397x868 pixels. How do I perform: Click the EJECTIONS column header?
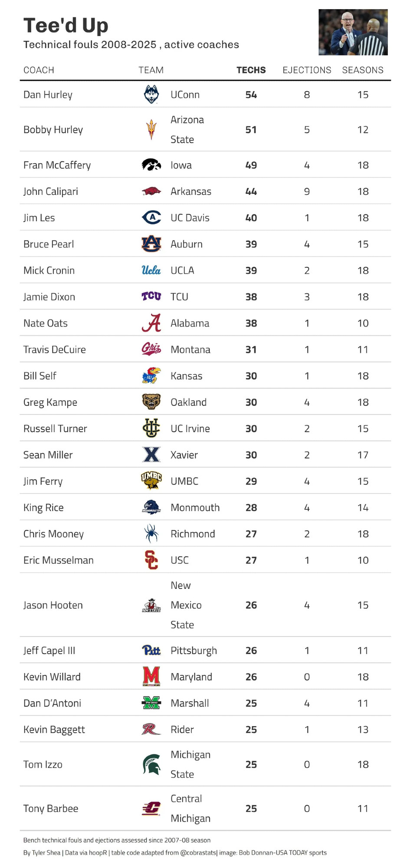click(x=307, y=70)
